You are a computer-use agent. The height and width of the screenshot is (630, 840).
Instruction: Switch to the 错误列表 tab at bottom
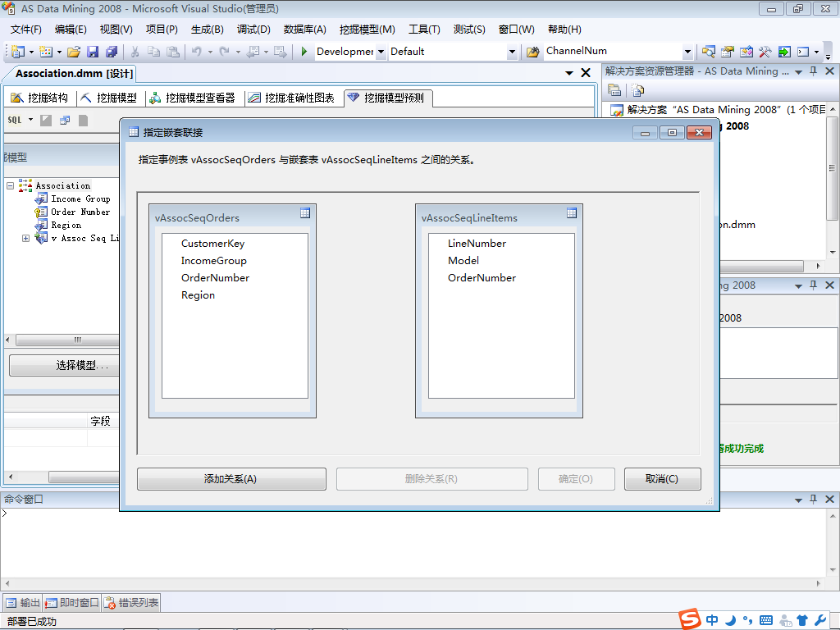click(x=131, y=603)
